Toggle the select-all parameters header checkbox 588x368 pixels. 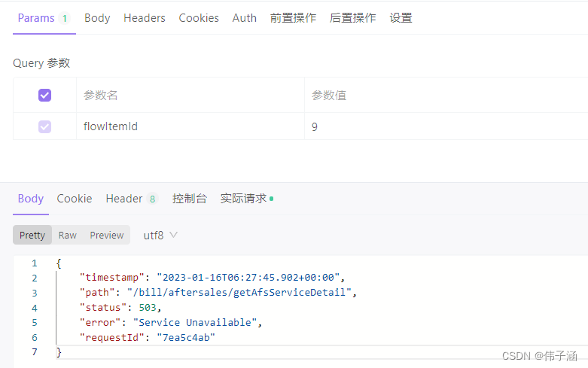(44, 96)
